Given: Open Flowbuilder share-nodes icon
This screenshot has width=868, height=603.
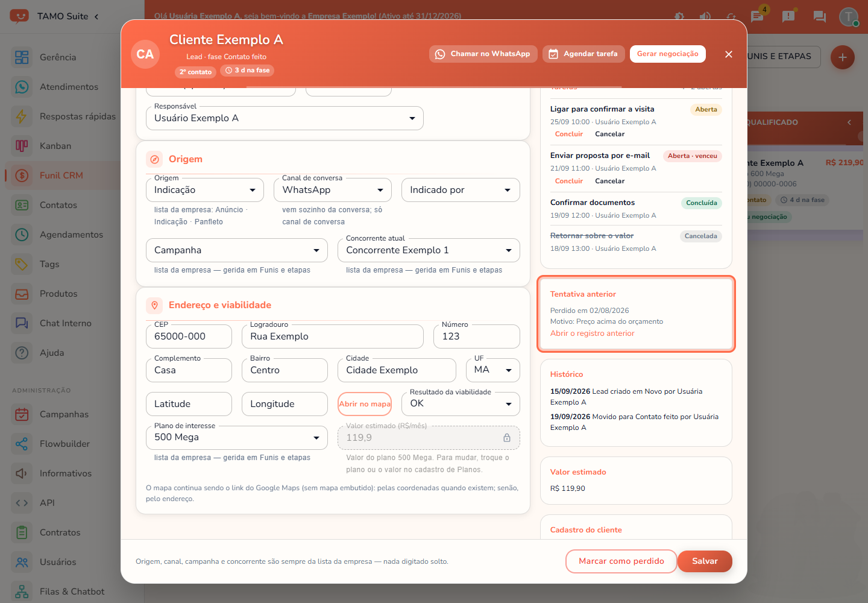Looking at the screenshot, I should click(x=22, y=444).
